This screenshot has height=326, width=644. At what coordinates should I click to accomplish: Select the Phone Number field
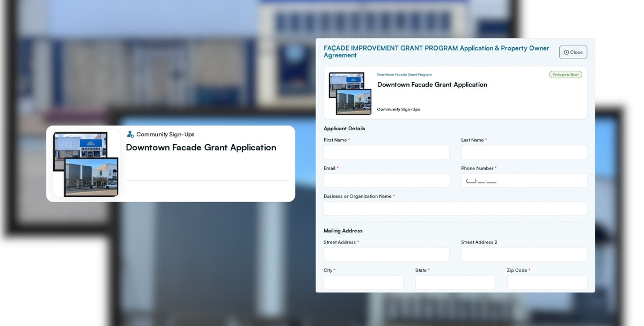click(524, 181)
